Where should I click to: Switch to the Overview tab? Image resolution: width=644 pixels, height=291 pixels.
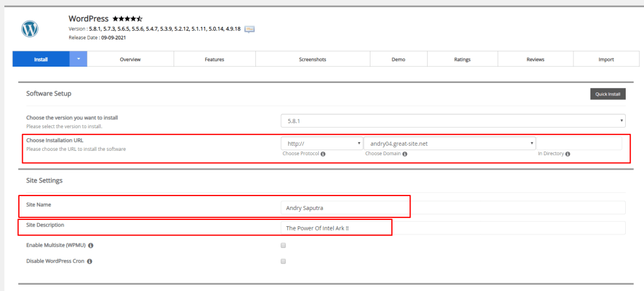[130, 59]
